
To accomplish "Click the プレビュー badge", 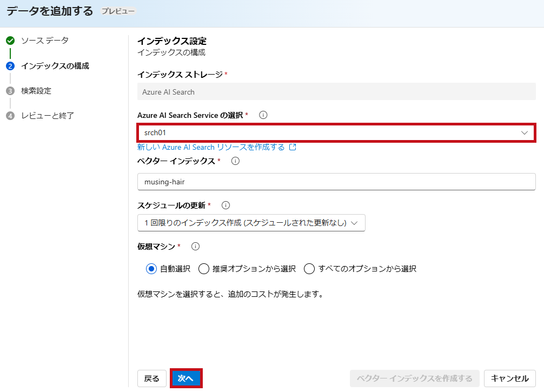I will click(x=118, y=11).
